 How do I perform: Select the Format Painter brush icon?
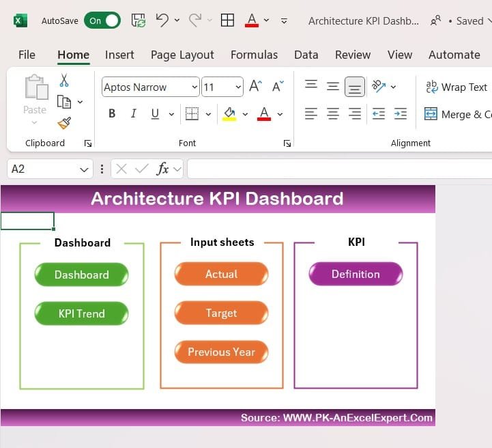point(64,123)
